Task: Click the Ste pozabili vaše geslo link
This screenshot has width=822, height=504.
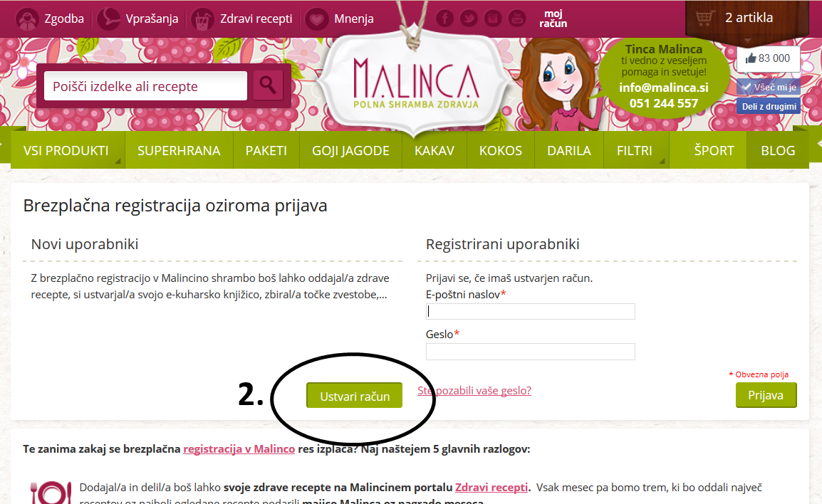Action: (x=474, y=390)
